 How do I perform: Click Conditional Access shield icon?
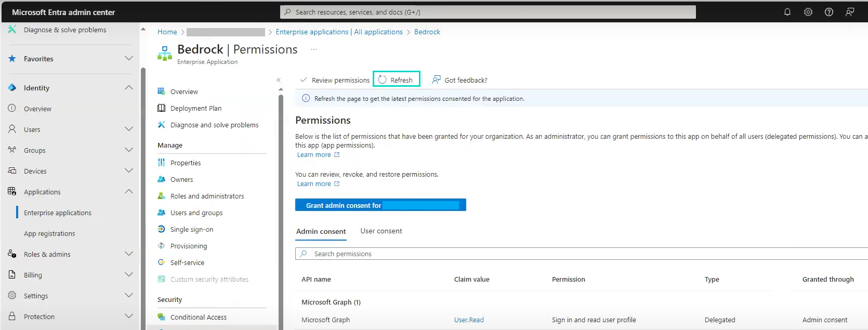(161, 317)
